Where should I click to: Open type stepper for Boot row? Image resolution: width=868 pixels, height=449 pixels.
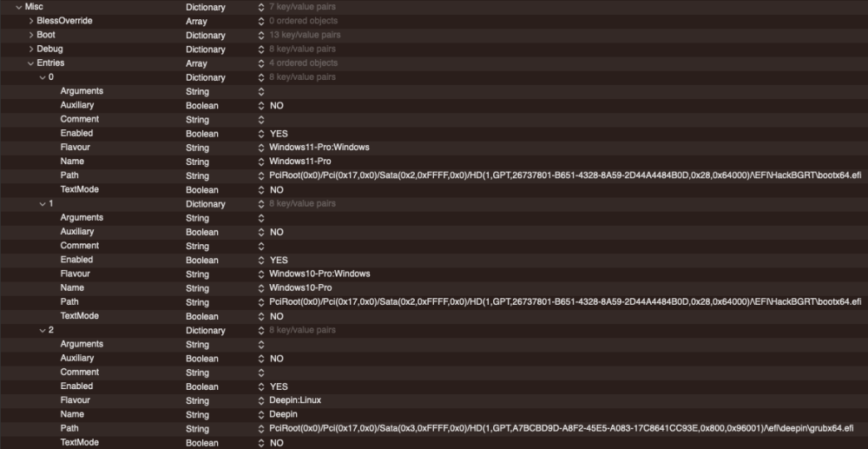pos(261,35)
